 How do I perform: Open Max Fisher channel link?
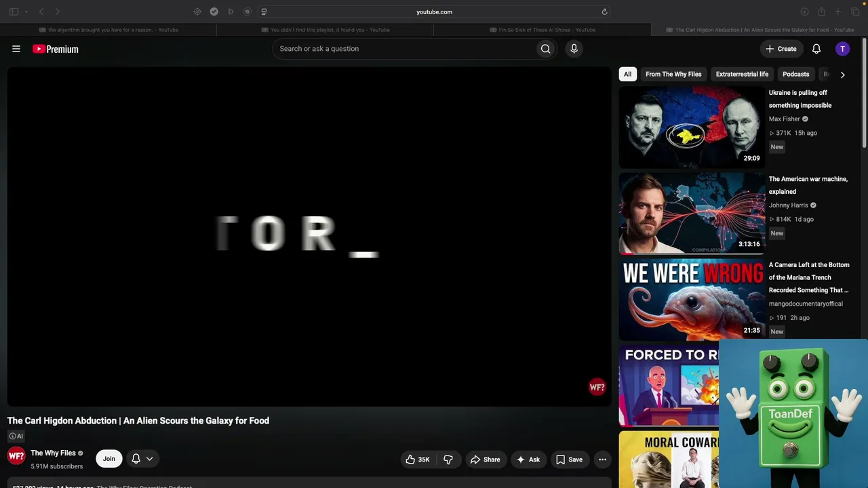click(785, 119)
